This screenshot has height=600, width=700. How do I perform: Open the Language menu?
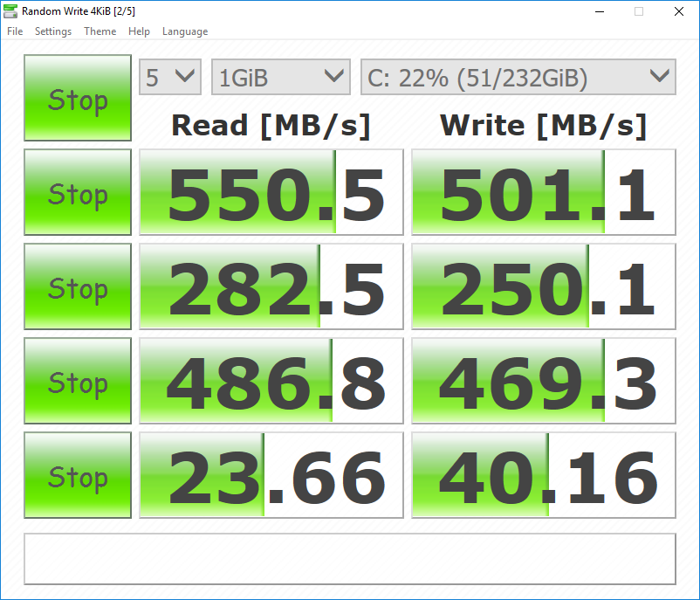pyautogui.click(x=185, y=31)
